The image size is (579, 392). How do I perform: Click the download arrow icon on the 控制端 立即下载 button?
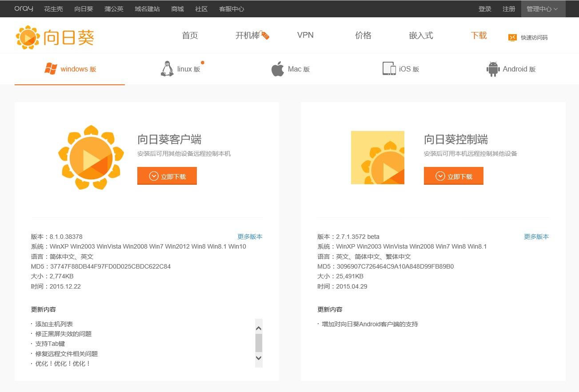tap(440, 176)
